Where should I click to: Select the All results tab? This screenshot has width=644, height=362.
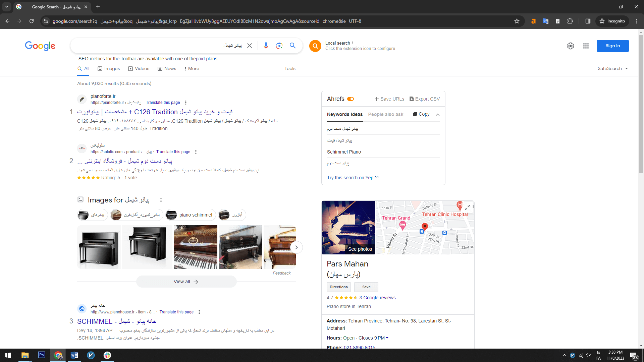point(83,68)
